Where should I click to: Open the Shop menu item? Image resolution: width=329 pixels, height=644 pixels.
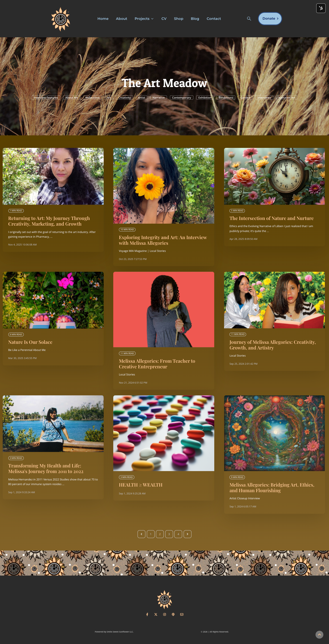178,18
